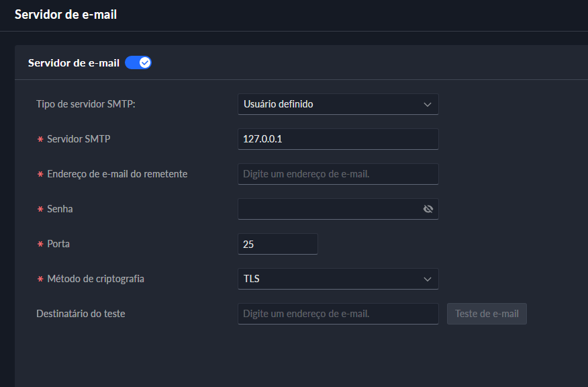
Task: Click the chevron arrow beside Usuário definido
Action: (x=428, y=104)
